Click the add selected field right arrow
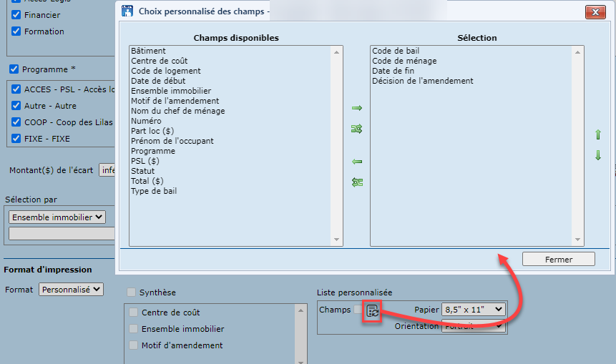616x364 pixels. (x=357, y=108)
